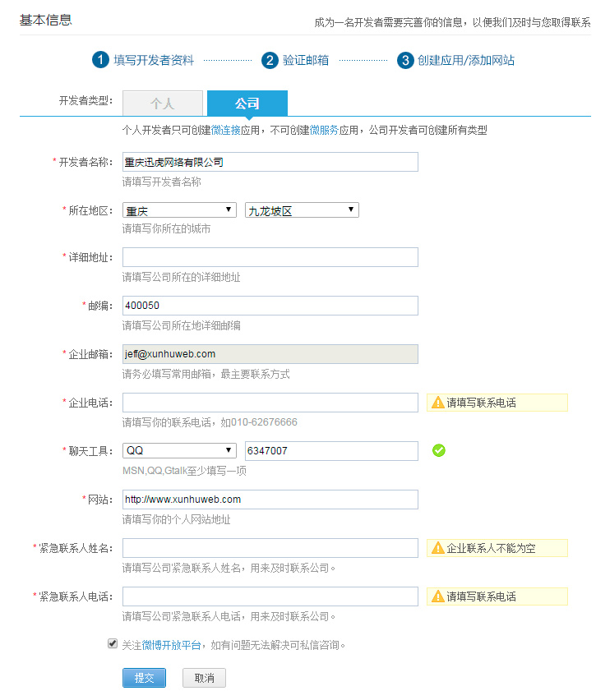Viewport: 596px width, 700px height.
Task: Click step label 填写开发者资料
Action: point(154,60)
